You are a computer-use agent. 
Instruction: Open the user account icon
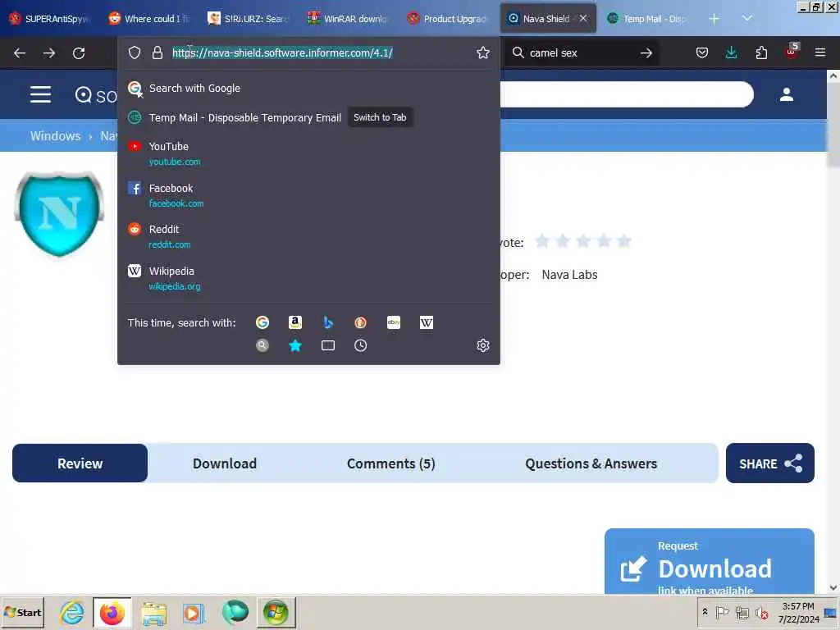(x=787, y=95)
